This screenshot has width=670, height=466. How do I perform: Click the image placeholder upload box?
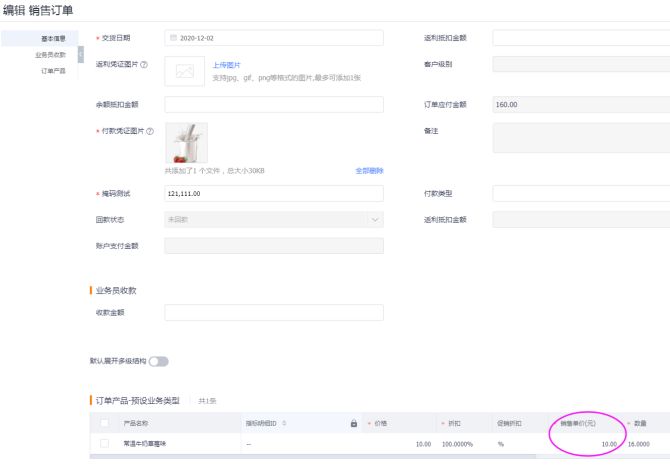(183, 71)
